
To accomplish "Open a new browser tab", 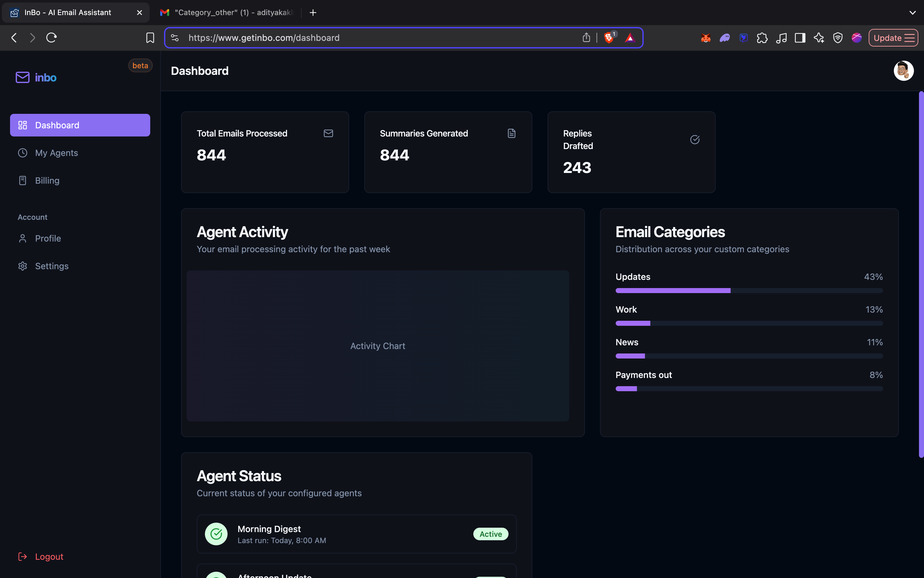I will tap(313, 13).
